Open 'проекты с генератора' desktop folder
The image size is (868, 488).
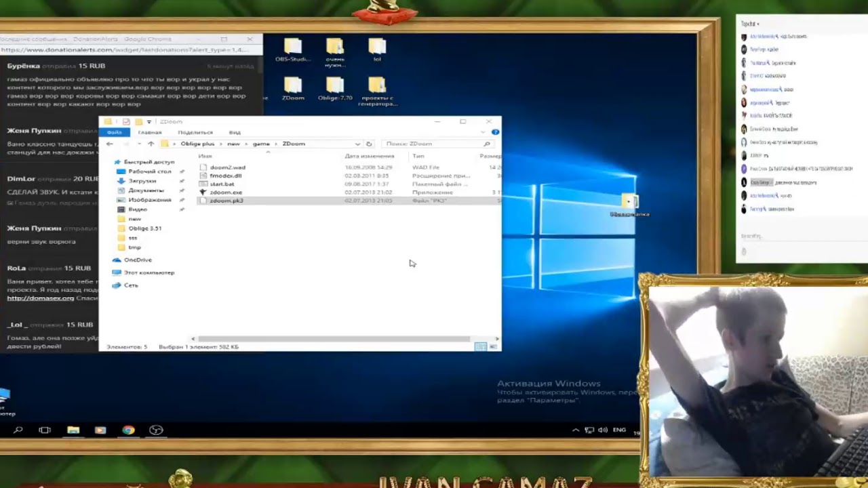(x=377, y=91)
